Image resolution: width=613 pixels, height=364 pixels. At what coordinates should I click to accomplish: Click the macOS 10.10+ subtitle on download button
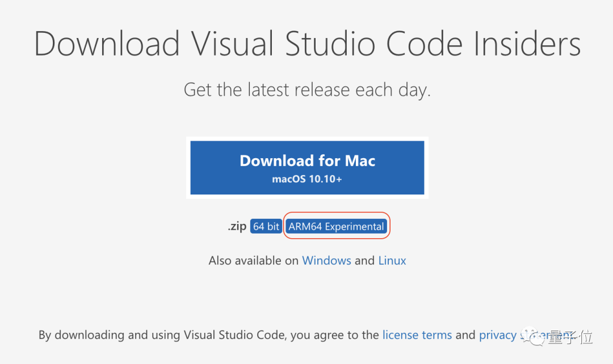(x=307, y=179)
